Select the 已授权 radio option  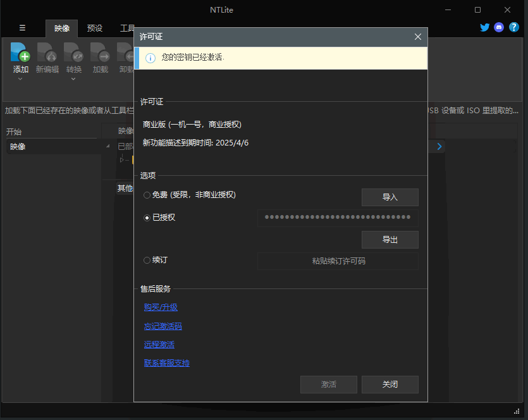pos(147,218)
